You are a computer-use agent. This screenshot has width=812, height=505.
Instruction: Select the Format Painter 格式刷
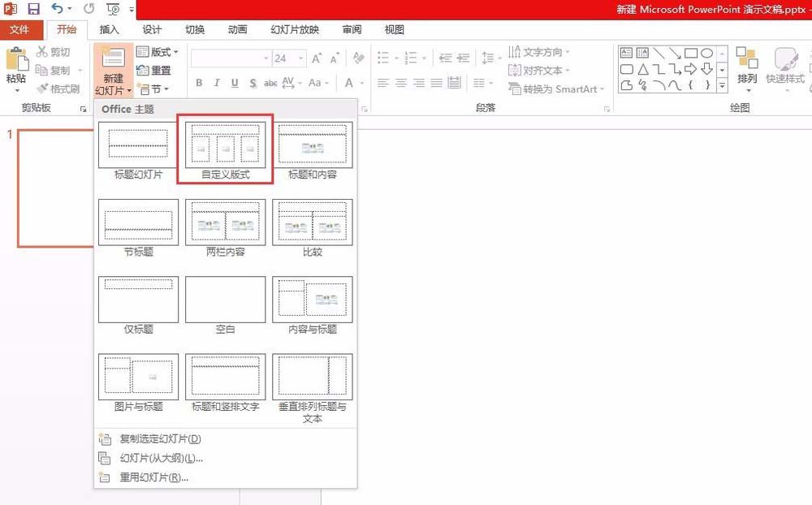point(58,88)
